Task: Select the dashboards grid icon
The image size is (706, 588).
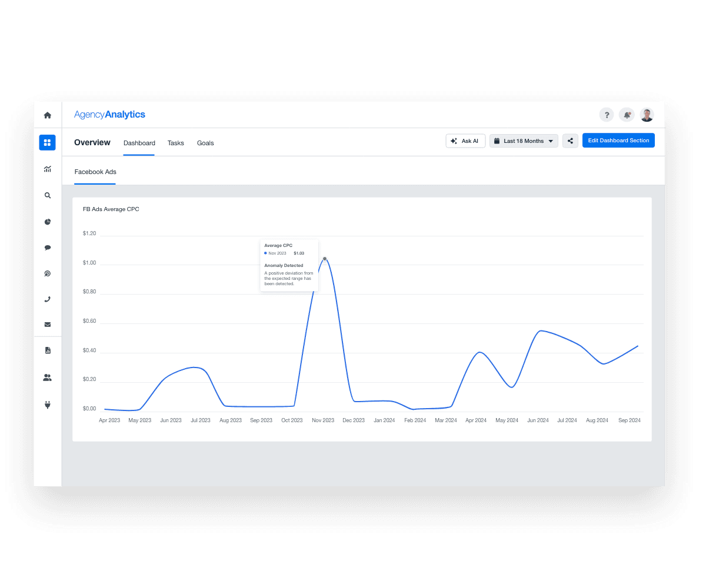Action: pyautogui.click(x=47, y=142)
